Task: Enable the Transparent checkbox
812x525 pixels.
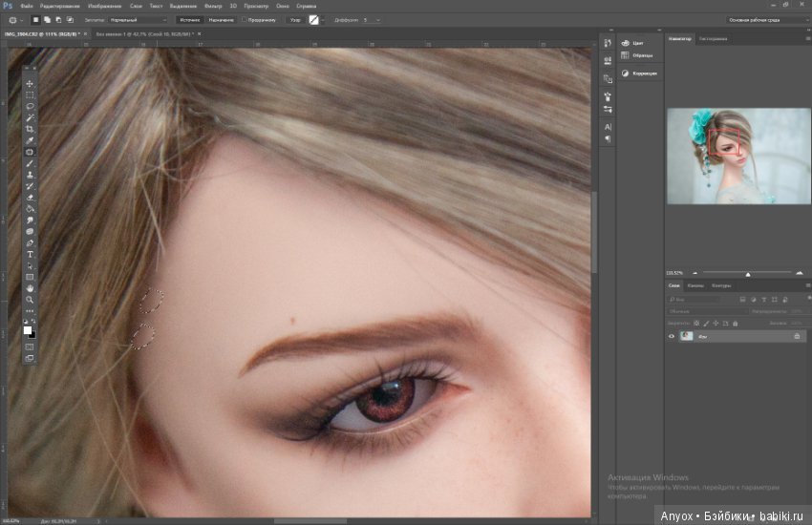Action: coord(244,20)
